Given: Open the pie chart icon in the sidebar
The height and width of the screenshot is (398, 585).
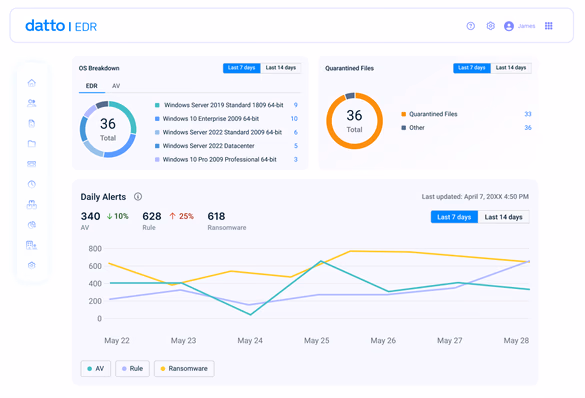Looking at the screenshot, I should [x=32, y=225].
